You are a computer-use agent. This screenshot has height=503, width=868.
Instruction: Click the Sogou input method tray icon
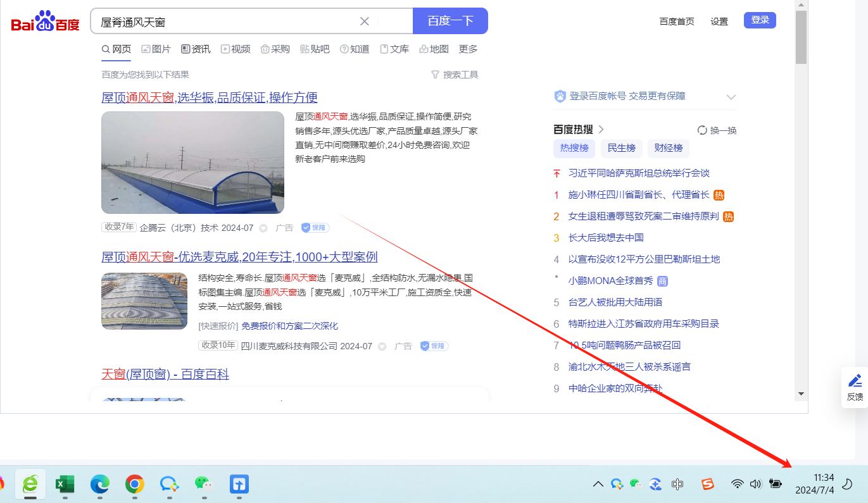click(x=707, y=485)
